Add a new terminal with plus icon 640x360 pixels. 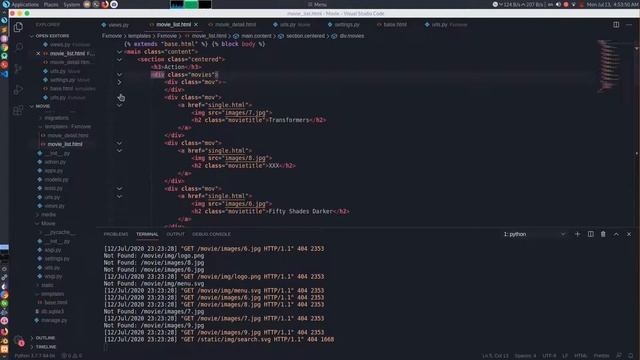(x=577, y=234)
